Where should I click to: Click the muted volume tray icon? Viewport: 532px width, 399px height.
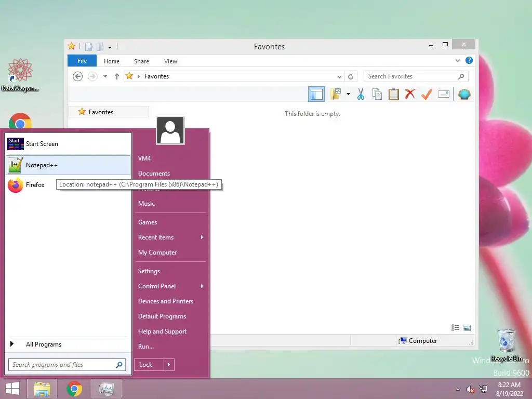coord(470,389)
